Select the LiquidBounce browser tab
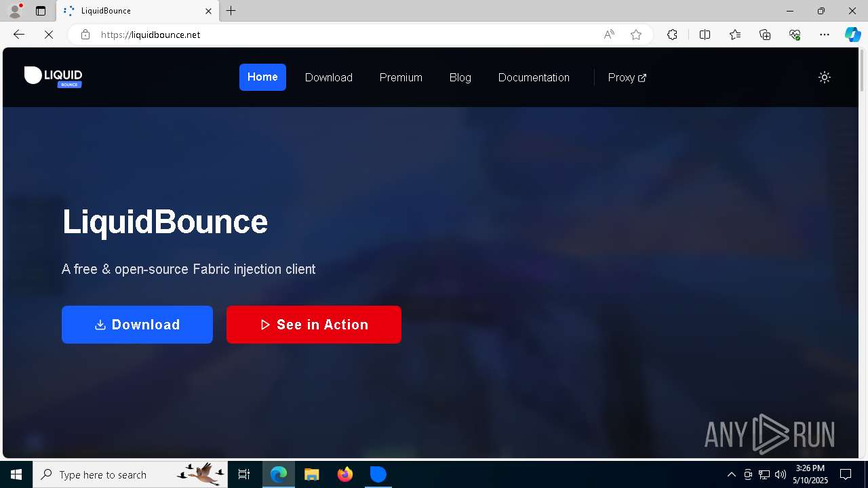Screen dimensions: 868x488 tap(138, 11)
